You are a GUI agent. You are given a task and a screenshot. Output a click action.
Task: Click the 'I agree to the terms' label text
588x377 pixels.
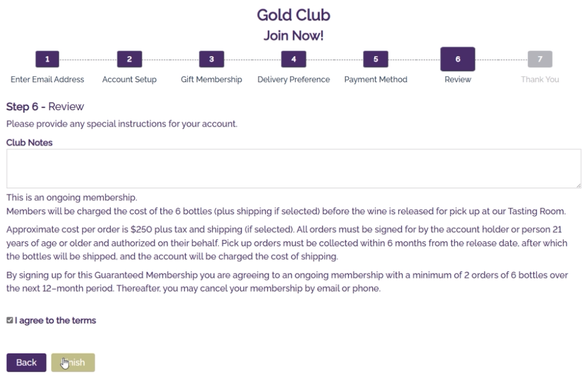point(56,321)
